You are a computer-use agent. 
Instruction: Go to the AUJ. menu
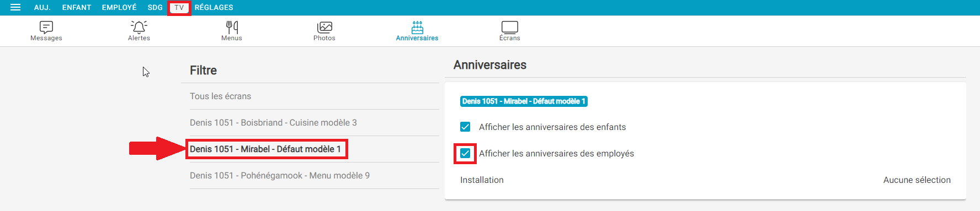[x=42, y=8]
